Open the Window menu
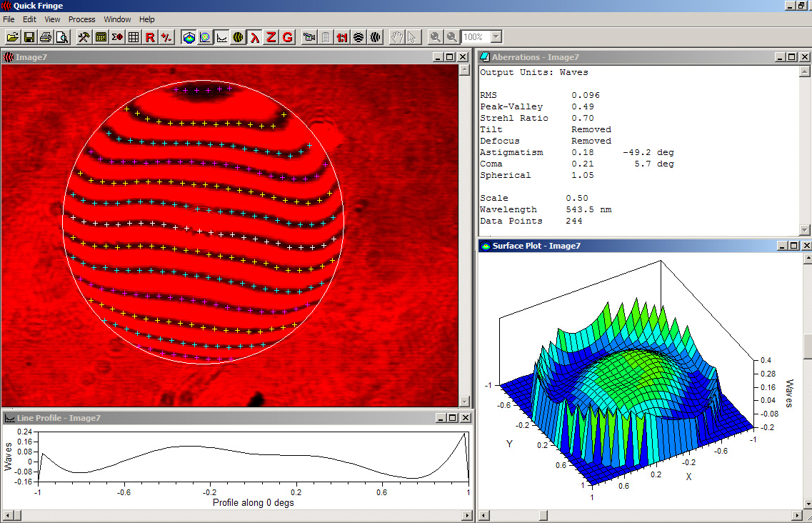Viewport: 812px width, 523px height. pos(117,19)
